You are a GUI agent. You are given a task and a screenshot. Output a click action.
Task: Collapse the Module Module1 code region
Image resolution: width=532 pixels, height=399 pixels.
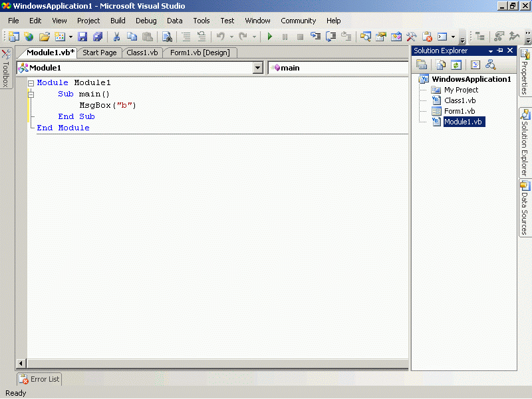tap(31, 83)
